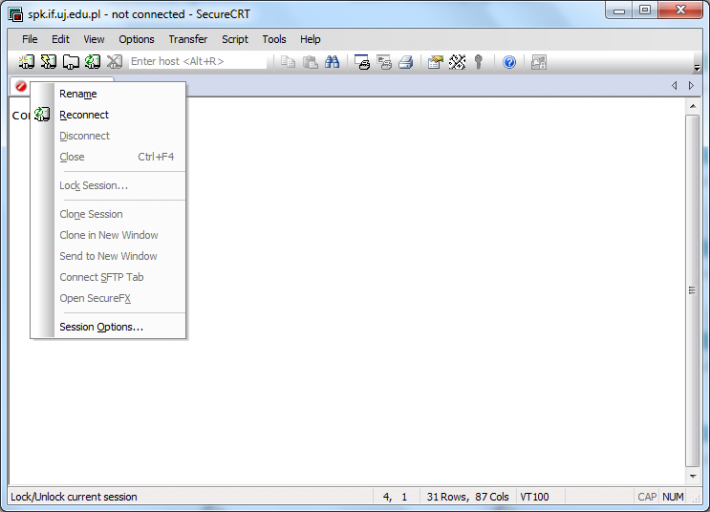Click the Quick Connect lightning icon

tap(48, 62)
